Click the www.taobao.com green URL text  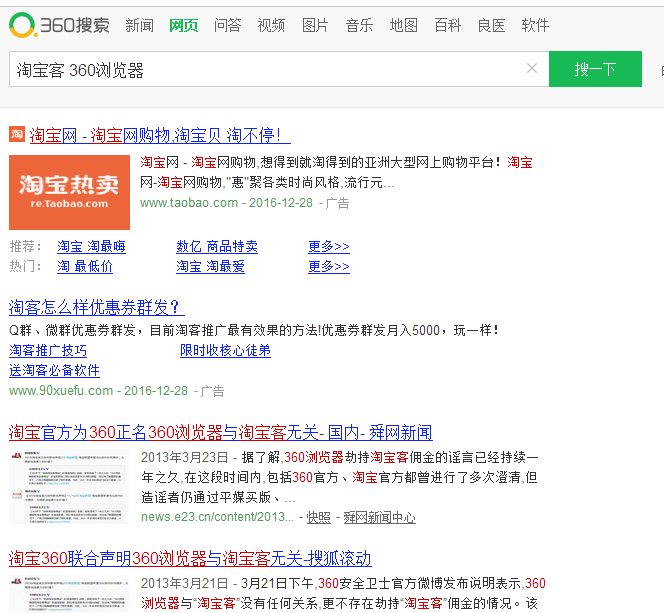[189, 203]
